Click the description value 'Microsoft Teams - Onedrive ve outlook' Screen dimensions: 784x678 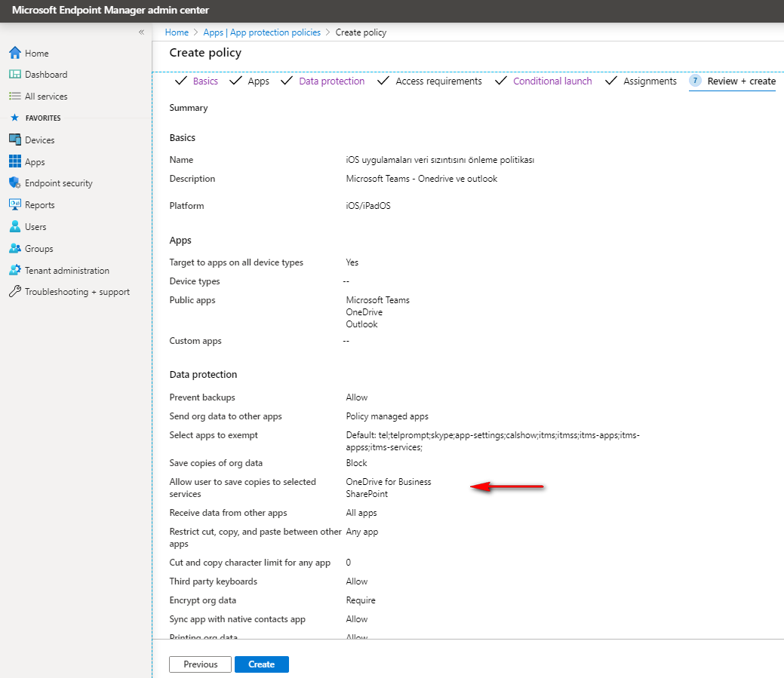pyautogui.click(x=422, y=179)
